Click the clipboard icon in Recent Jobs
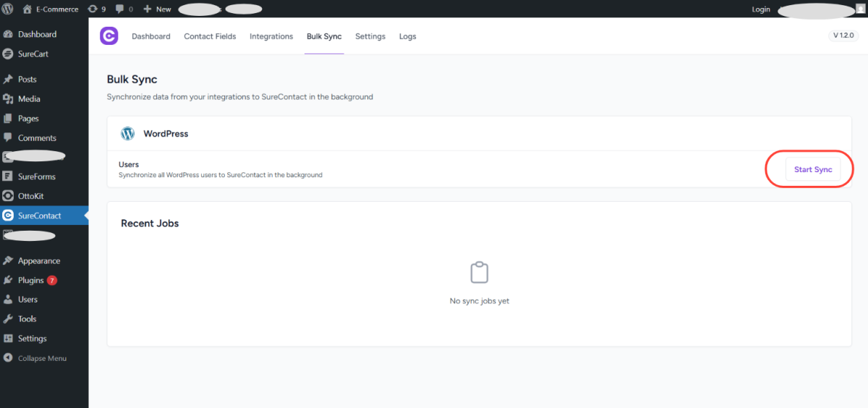 (480, 273)
